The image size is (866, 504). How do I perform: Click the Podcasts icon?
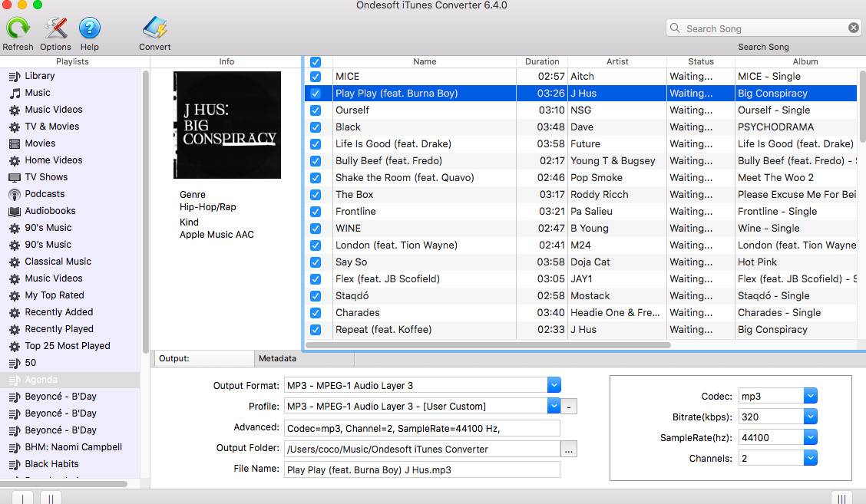[15, 194]
